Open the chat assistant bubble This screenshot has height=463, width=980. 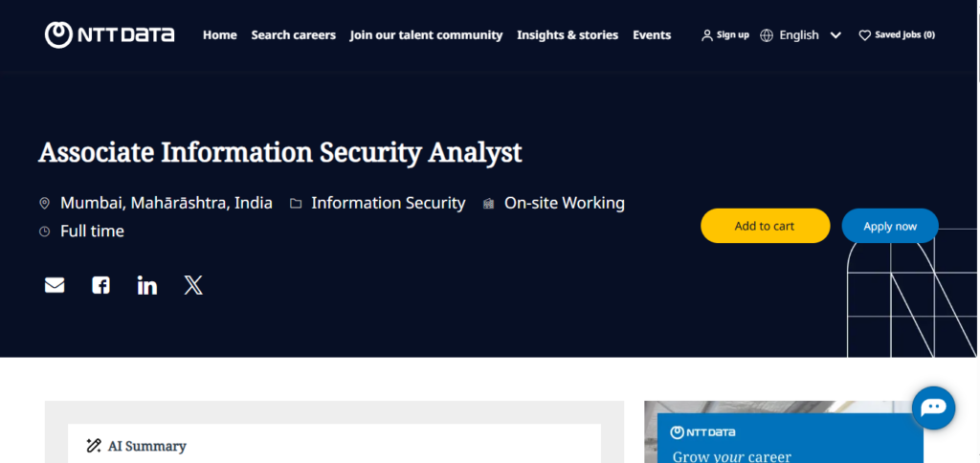coord(934,408)
